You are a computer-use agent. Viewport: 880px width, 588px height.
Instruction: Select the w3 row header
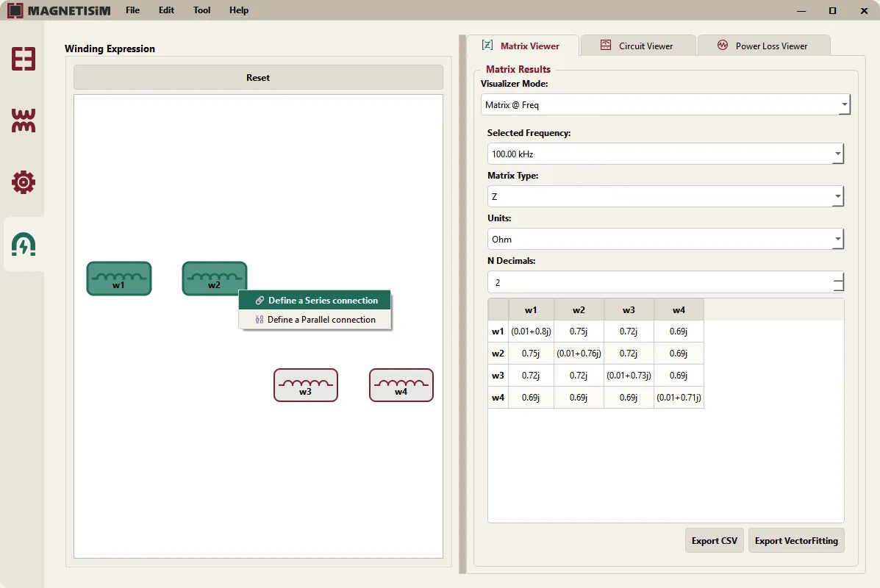[x=498, y=376]
